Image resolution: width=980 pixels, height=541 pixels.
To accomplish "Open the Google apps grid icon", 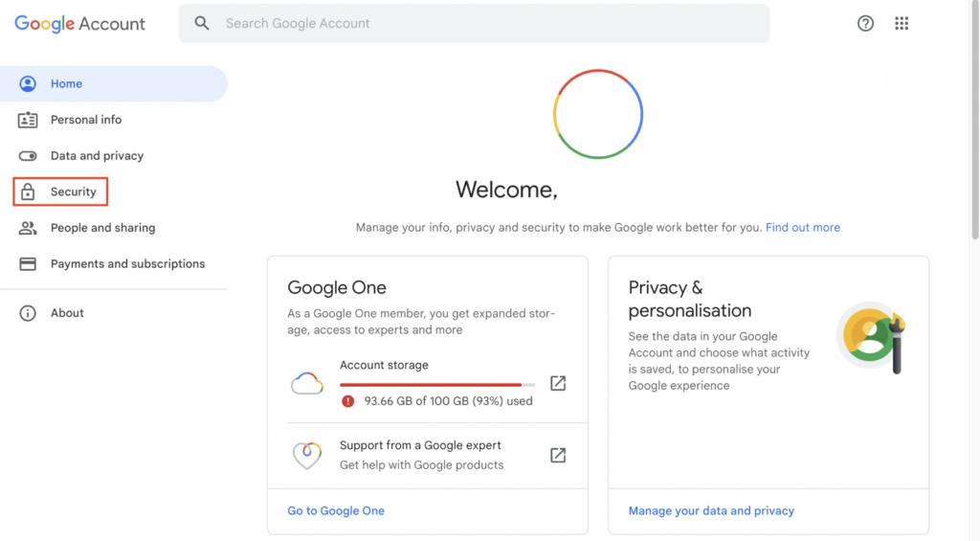I will tap(902, 24).
